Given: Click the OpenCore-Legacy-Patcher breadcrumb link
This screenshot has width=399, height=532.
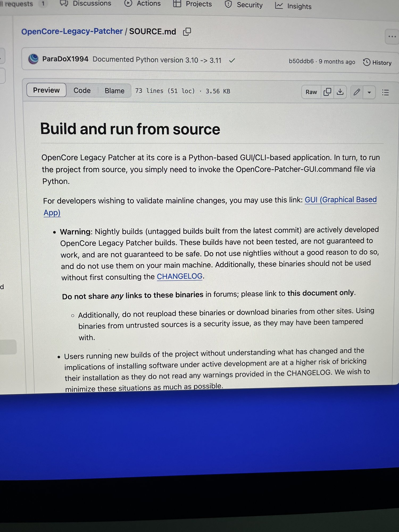Looking at the screenshot, I should pyautogui.click(x=72, y=31).
